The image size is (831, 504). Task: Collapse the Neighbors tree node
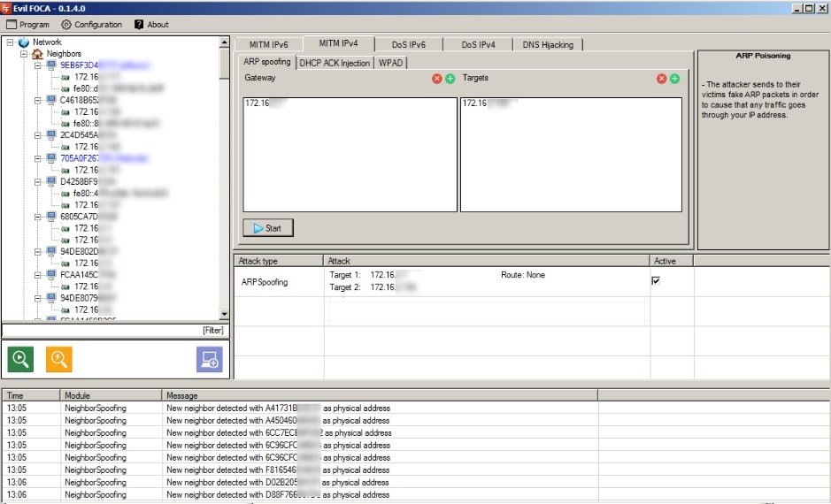(x=24, y=53)
